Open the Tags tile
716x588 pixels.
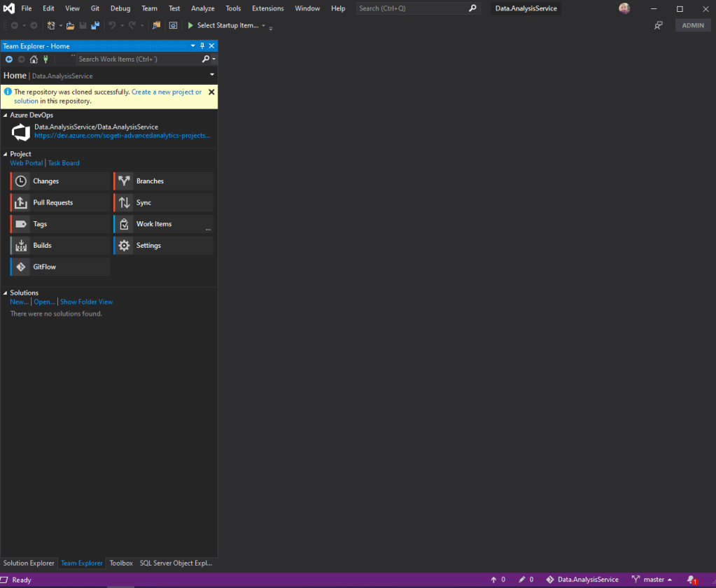tap(60, 224)
